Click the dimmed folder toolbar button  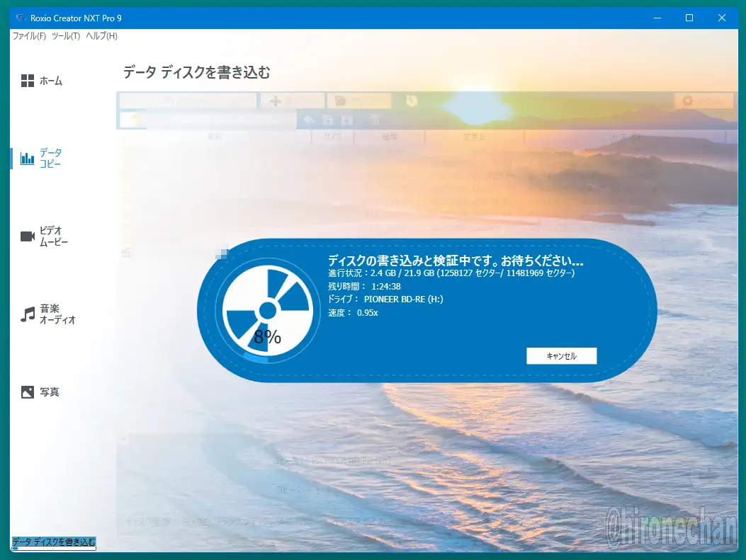coord(341,101)
